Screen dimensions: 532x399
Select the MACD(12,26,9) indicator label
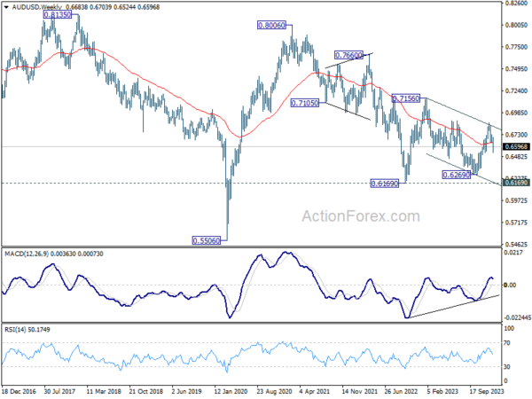[27, 254]
